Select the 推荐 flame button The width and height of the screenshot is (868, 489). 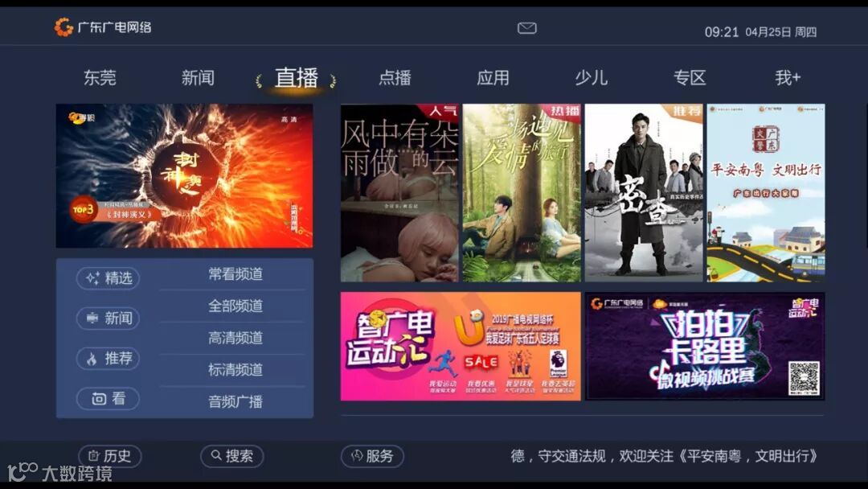point(108,358)
